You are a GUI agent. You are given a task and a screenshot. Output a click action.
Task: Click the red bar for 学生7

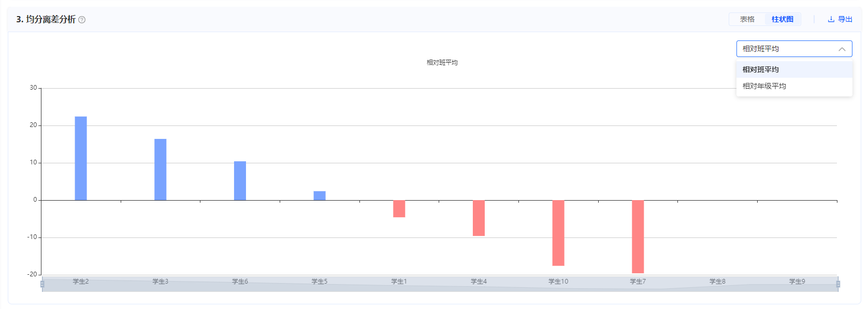click(x=638, y=236)
